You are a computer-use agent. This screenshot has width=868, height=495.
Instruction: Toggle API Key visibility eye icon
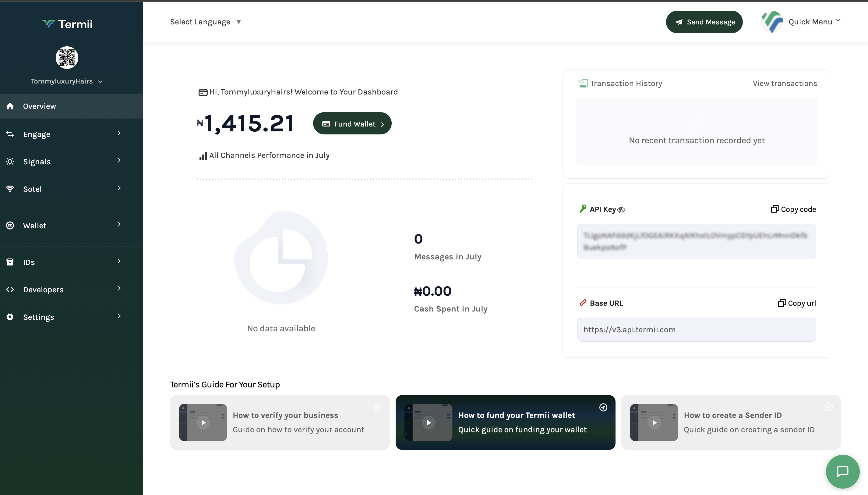621,210
